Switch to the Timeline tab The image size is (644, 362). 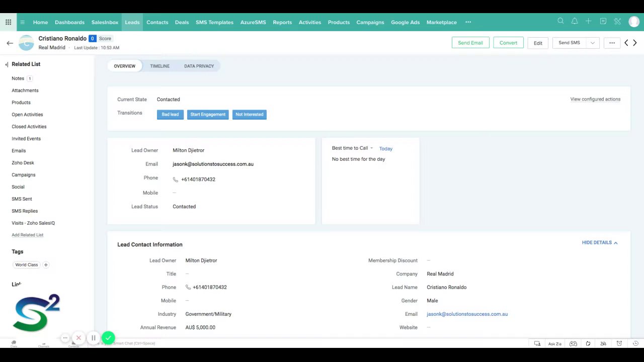(159, 66)
